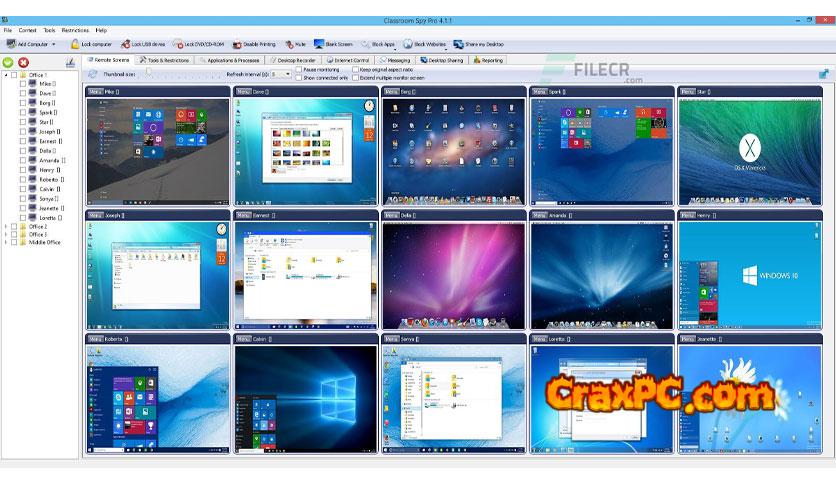Viewport: 836px width, 484px height.
Task: Click the computer icon beside Star in the tree
Action: click(33, 122)
